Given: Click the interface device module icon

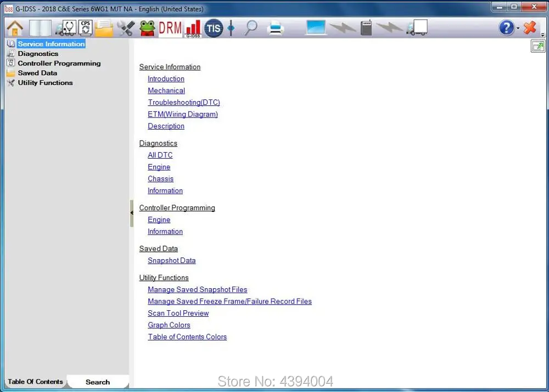Looking at the screenshot, I should click(x=366, y=27).
